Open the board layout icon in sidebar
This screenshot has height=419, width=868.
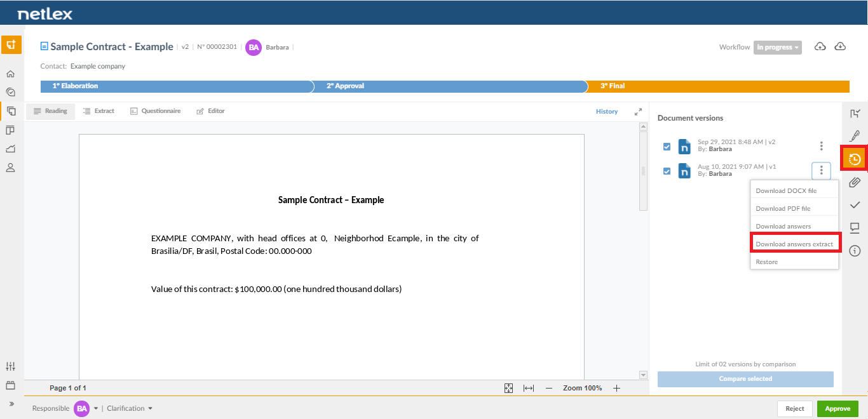(x=10, y=130)
